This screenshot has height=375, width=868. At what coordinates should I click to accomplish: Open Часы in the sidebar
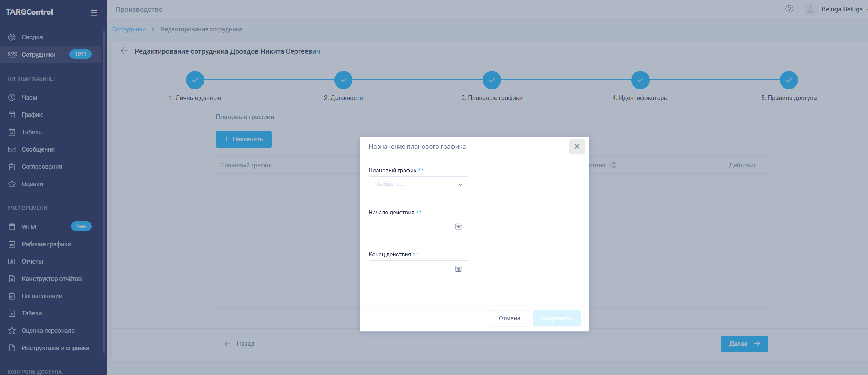coord(29,98)
